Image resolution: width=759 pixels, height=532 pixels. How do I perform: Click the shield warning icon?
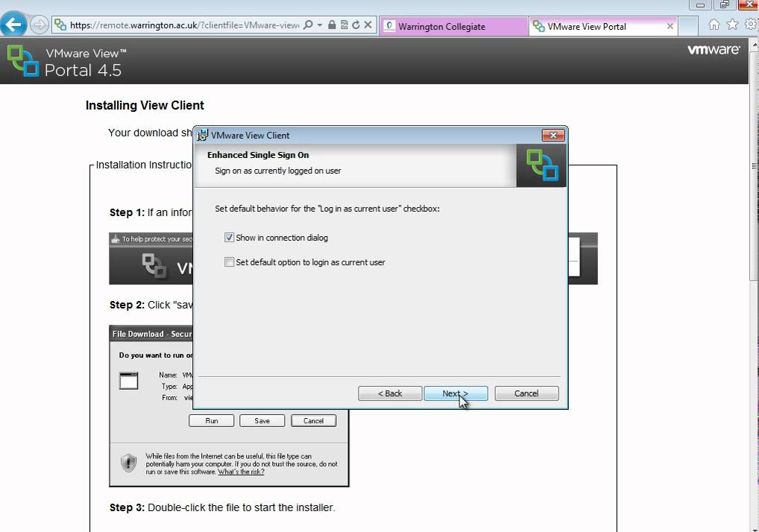[x=128, y=463]
